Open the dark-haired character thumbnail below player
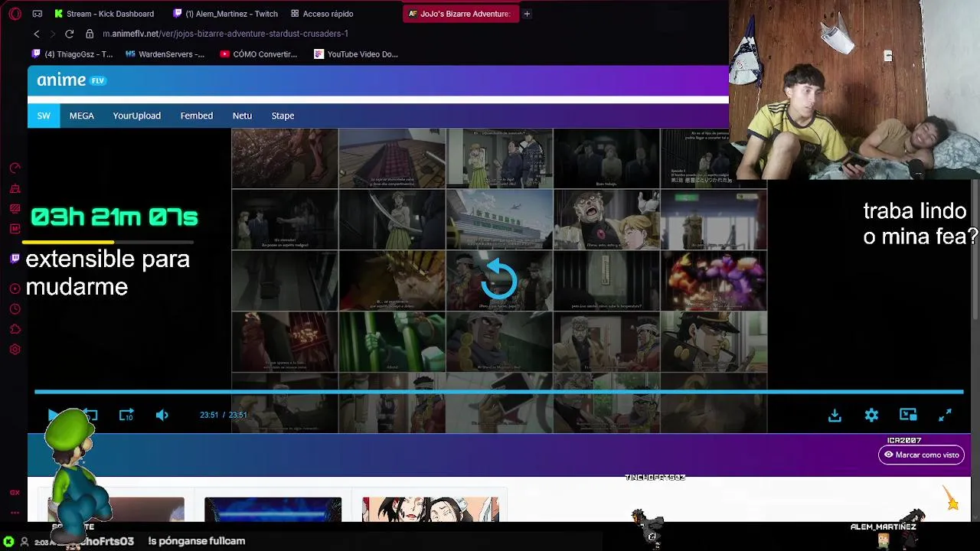The image size is (980, 551). [430, 510]
